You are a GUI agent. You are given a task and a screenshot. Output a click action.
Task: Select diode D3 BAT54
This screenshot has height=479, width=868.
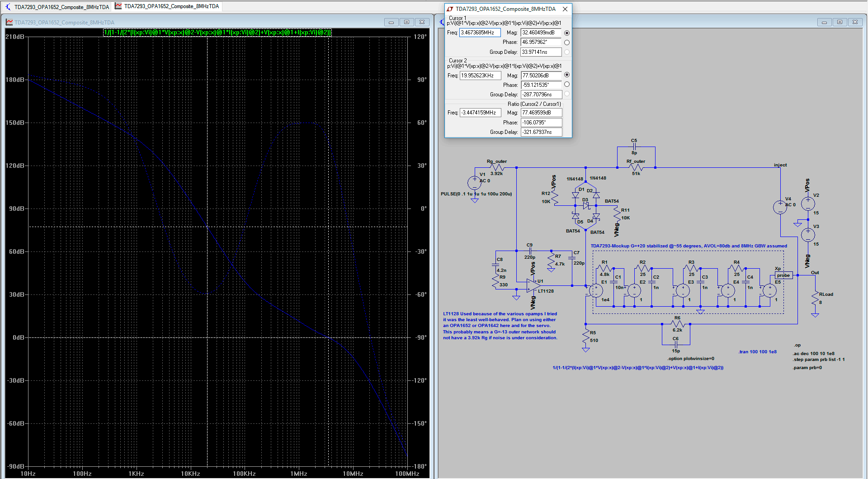point(586,206)
